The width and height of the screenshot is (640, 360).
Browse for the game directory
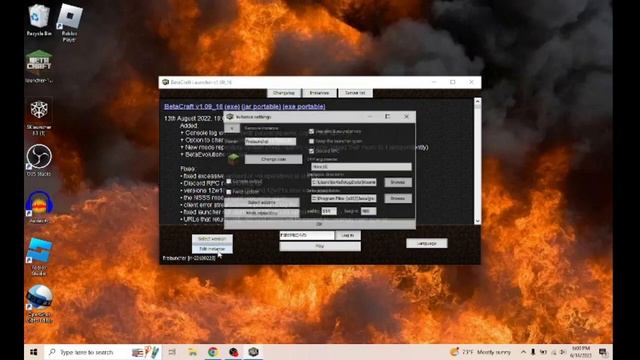(x=398, y=182)
